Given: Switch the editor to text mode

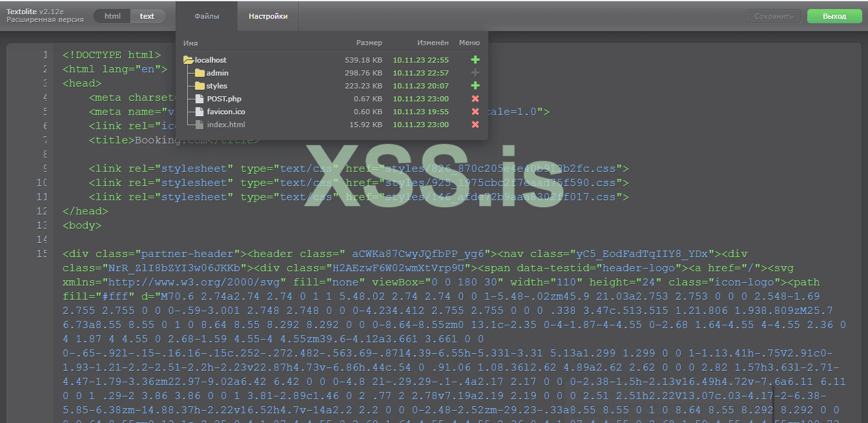Looking at the screenshot, I should pyautogui.click(x=147, y=15).
